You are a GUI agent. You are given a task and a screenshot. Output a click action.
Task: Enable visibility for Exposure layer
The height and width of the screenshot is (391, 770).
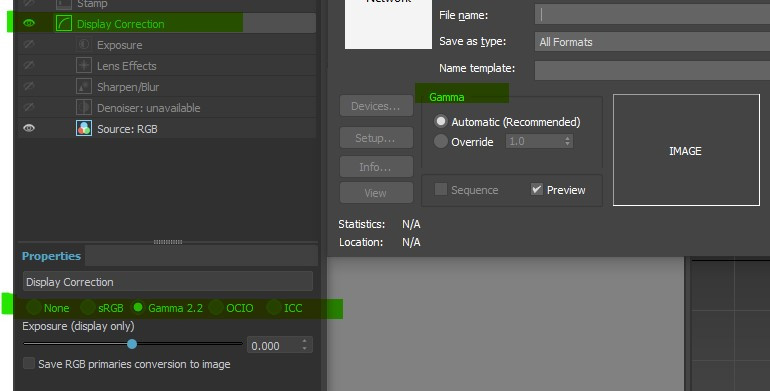point(29,44)
